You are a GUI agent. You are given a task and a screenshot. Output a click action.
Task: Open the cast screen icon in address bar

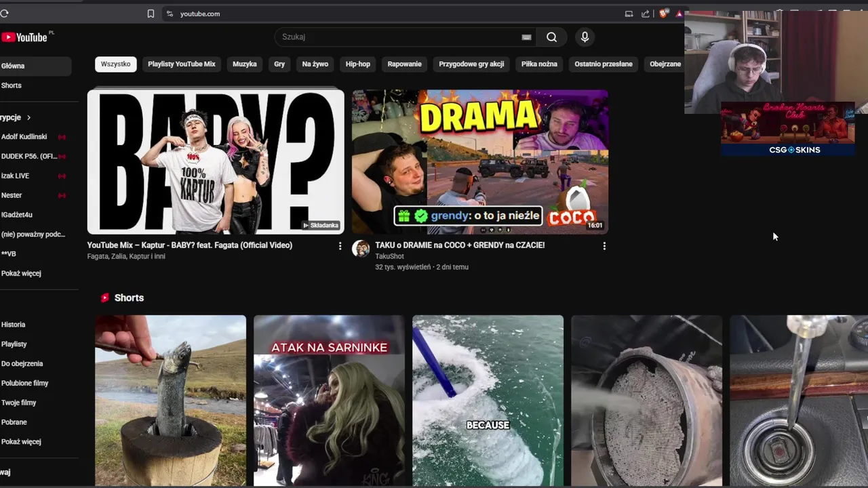pos(629,14)
